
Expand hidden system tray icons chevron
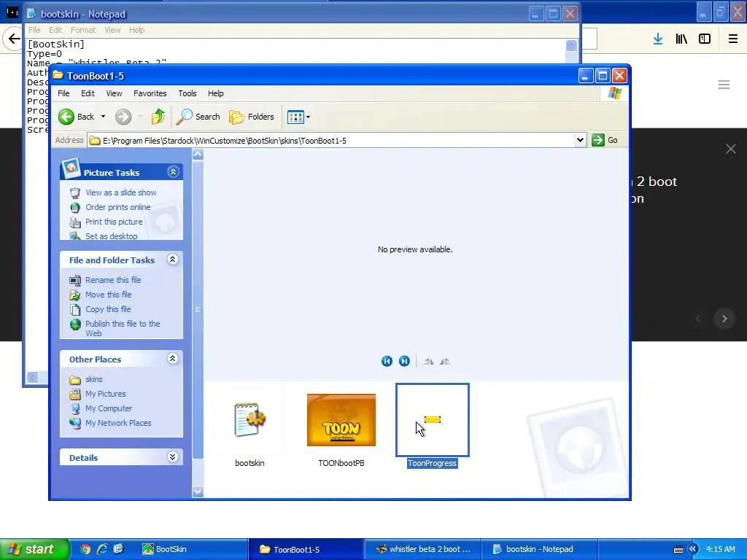pos(692,549)
